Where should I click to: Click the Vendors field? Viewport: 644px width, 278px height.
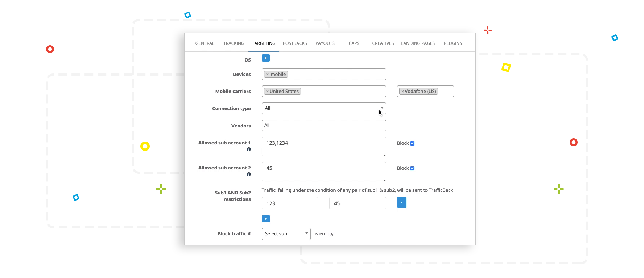pyautogui.click(x=324, y=126)
